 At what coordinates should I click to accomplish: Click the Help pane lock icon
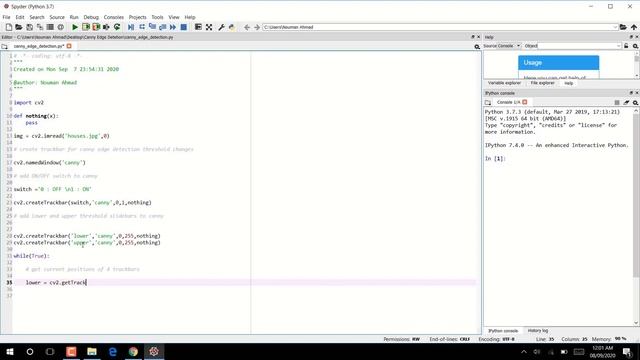(626, 46)
